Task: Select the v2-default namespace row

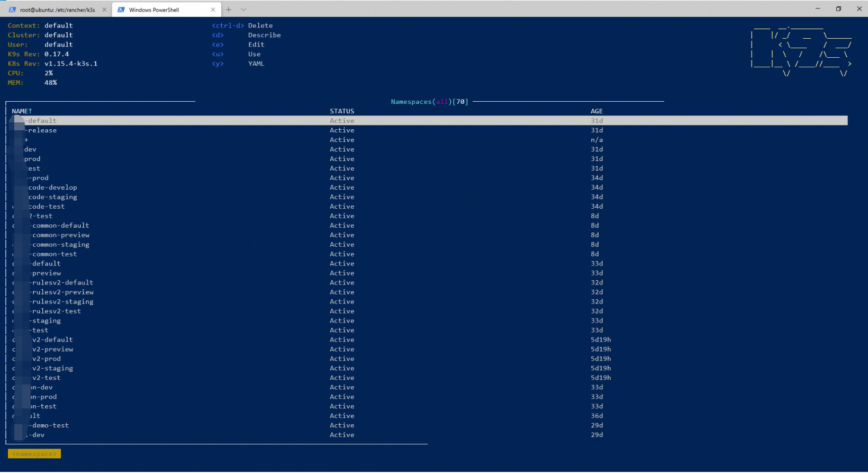Action: (429, 340)
